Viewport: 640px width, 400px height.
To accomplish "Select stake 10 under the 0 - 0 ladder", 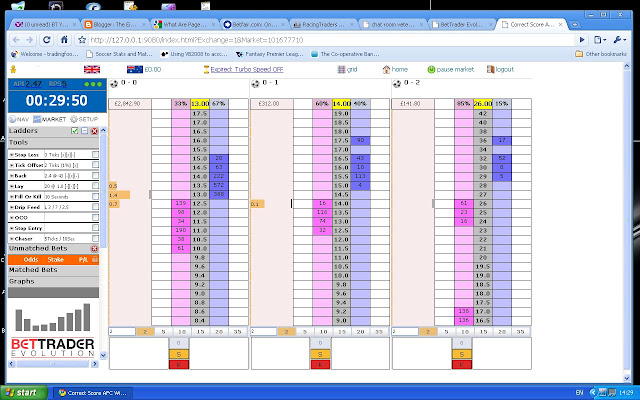I will click(182, 331).
